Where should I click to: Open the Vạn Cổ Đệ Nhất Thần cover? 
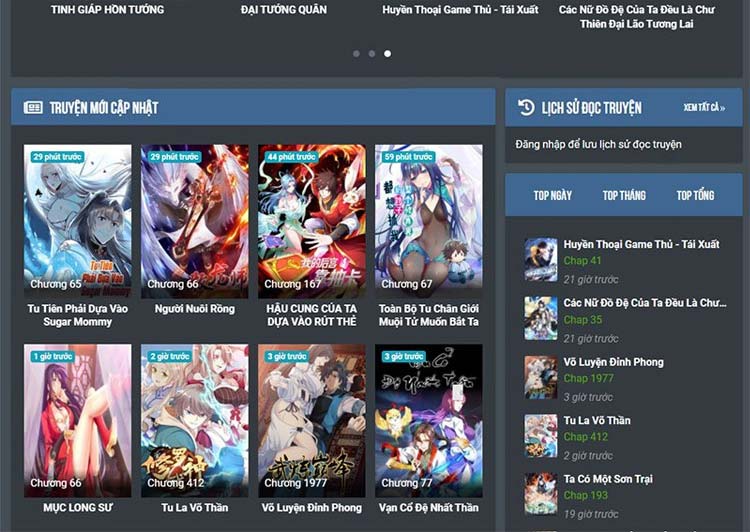[x=428, y=420]
